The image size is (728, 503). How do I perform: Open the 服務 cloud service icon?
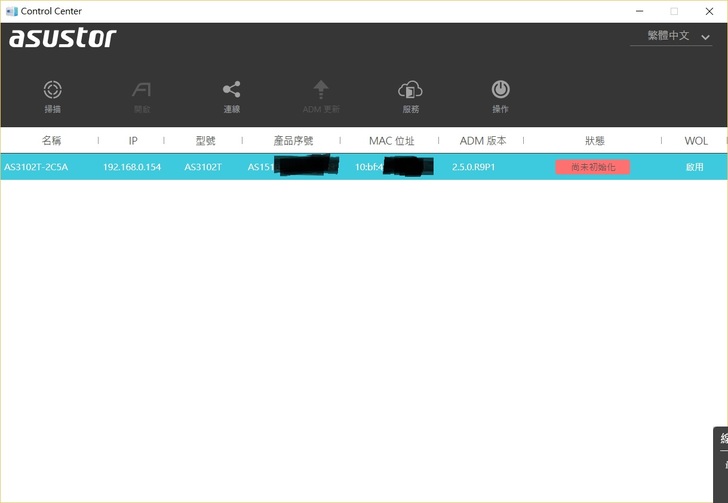coord(410,90)
